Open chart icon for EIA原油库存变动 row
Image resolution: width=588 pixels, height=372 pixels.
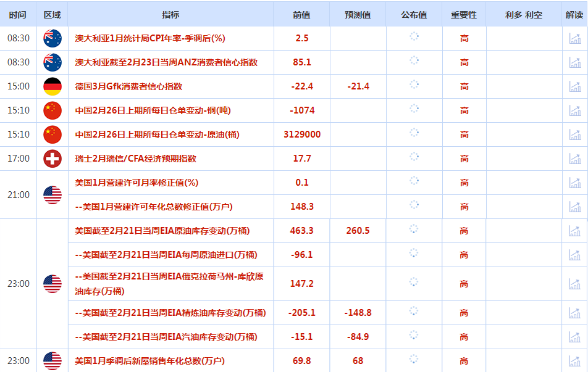point(574,231)
